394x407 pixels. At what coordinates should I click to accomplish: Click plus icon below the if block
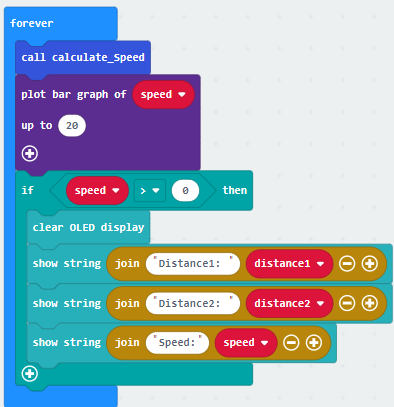point(30,373)
